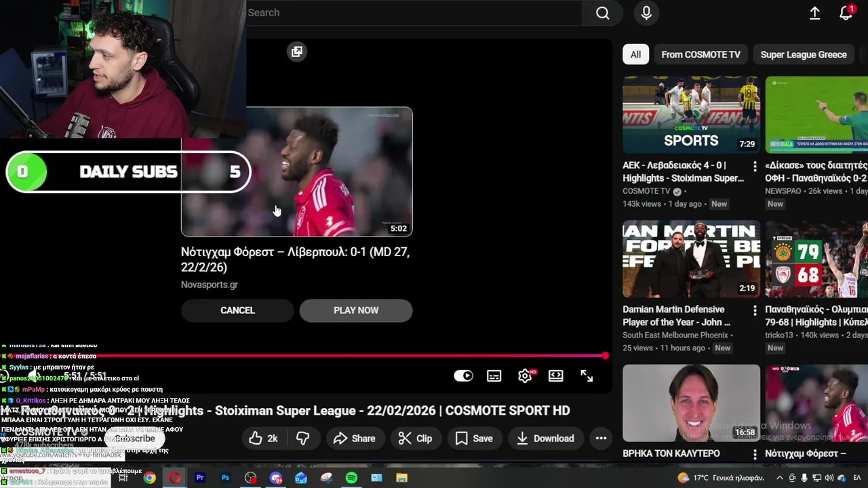Select From COSMOTE TV chip
The image size is (868, 488).
point(701,54)
